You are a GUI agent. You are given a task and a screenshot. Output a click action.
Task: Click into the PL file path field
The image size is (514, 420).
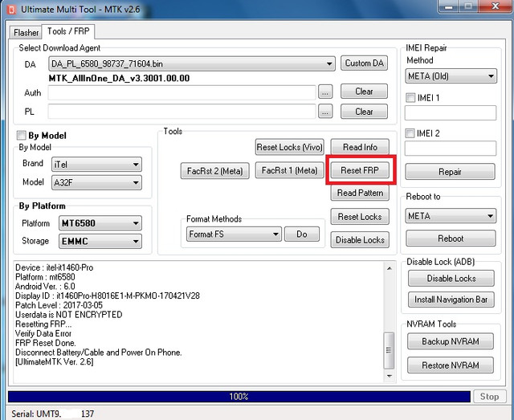point(182,112)
